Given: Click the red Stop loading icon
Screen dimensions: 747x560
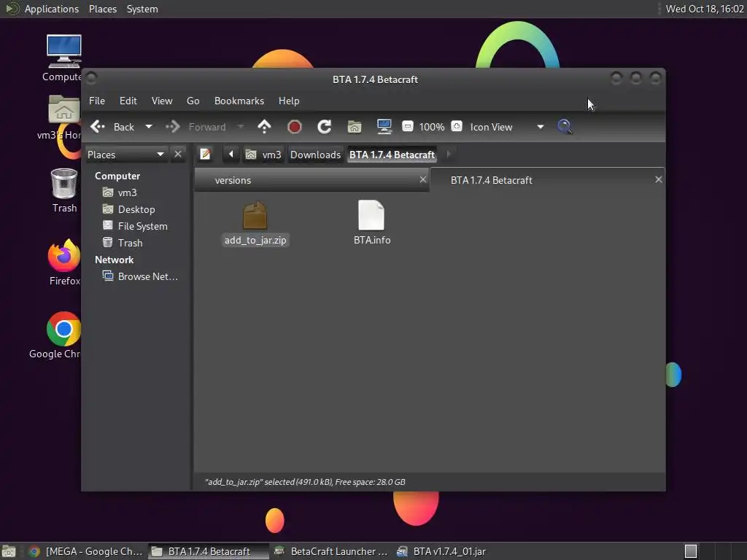Looking at the screenshot, I should pyautogui.click(x=295, y=127).
